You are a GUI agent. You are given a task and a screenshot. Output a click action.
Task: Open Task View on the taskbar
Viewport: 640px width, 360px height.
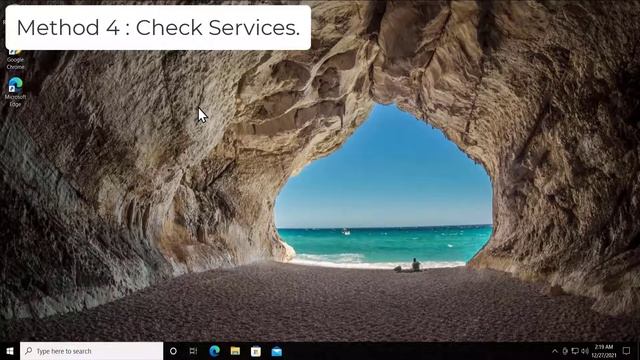(193, 351)
